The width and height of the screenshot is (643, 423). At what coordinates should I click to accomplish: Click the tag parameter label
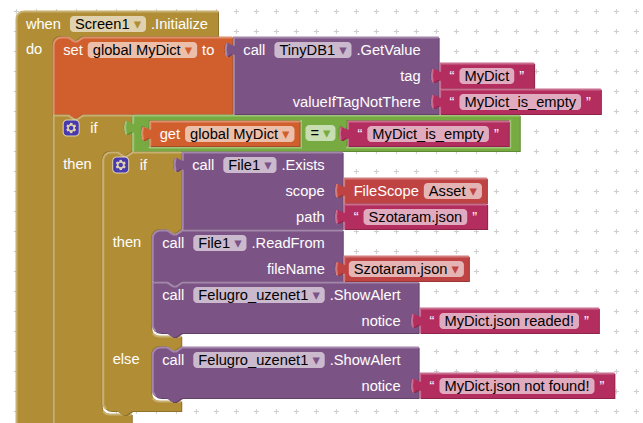click(410, 76)
